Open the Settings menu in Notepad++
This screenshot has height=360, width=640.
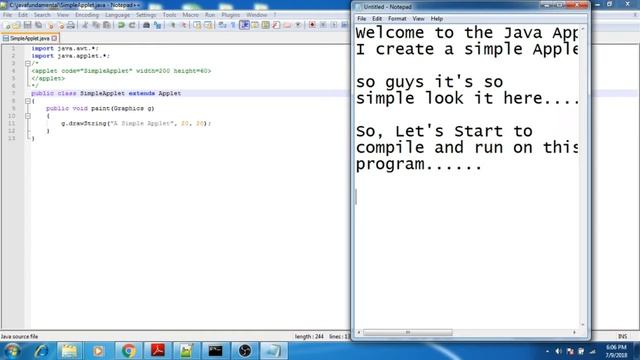tap(146, 15)
